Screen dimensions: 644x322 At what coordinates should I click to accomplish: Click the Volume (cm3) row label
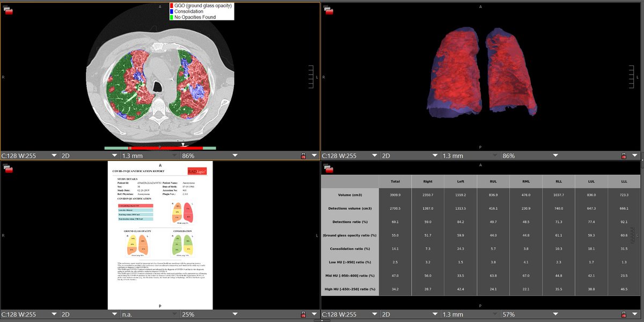[349, 195]
